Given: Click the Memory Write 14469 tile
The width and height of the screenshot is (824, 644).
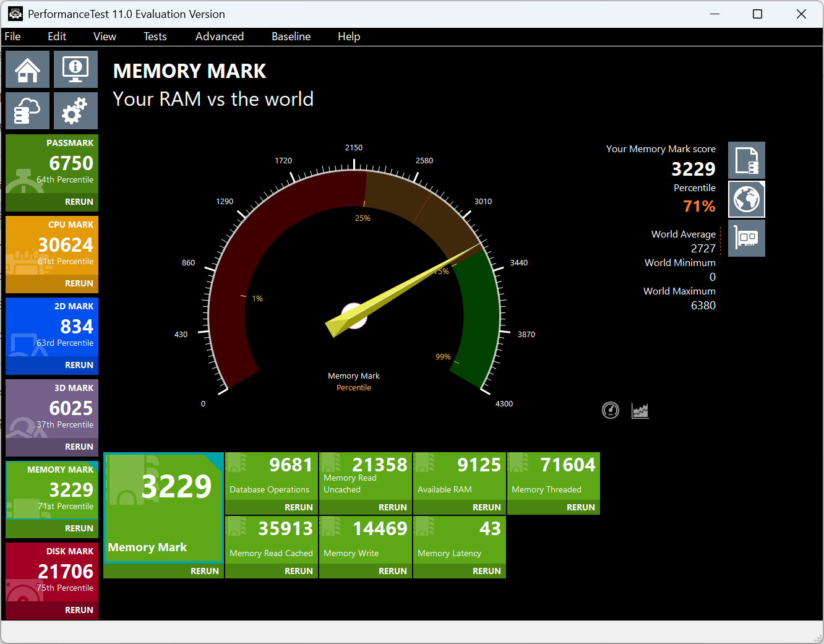Looking at the screenshot, I should (366, 539).
